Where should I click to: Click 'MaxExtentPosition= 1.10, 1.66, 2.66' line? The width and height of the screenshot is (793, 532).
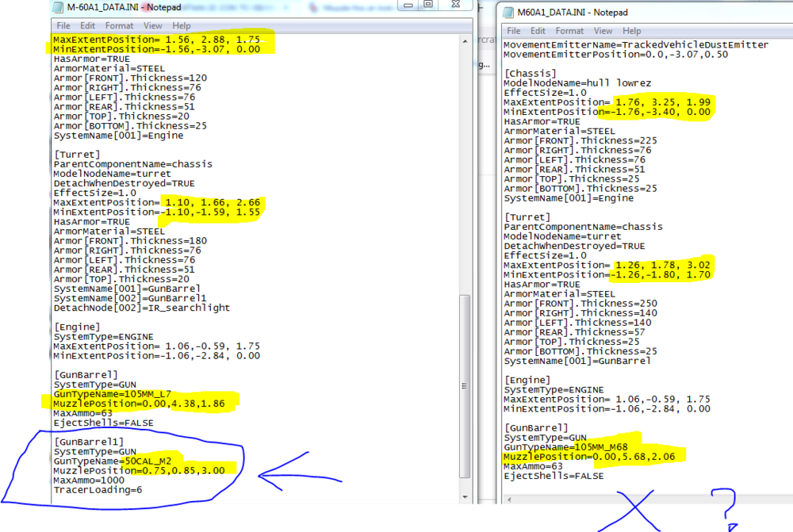(157, 202)
